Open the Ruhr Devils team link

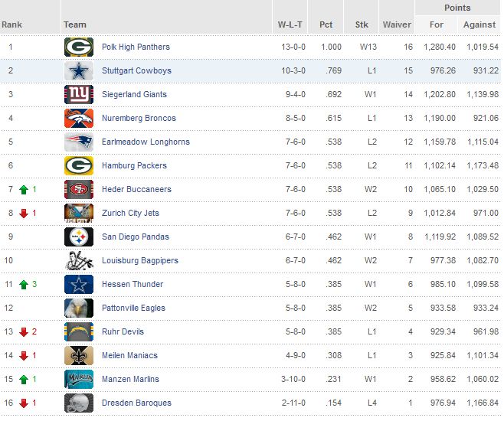123,332
